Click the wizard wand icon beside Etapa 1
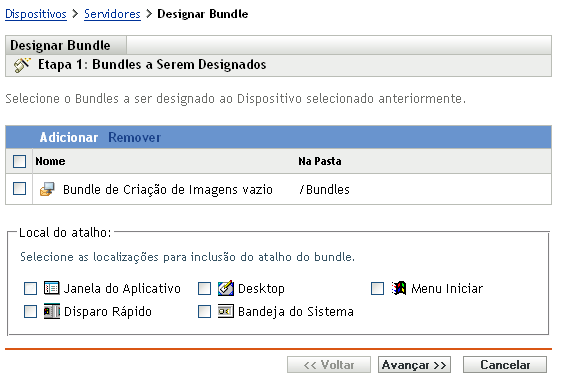The width and height of the screenshot is (573, 377). [22, 65]
